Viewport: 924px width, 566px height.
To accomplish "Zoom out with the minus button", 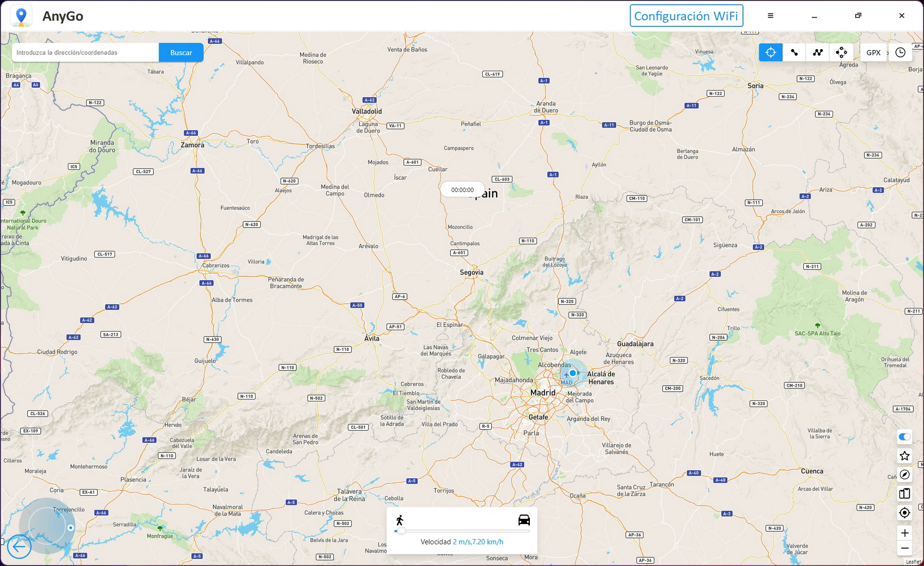I will (905, 548).
